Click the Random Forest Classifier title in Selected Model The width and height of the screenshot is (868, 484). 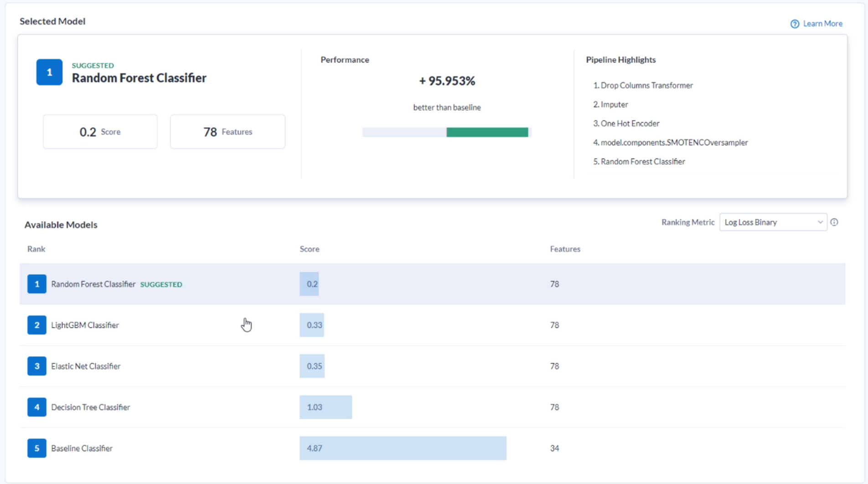[x=139, y=78]
